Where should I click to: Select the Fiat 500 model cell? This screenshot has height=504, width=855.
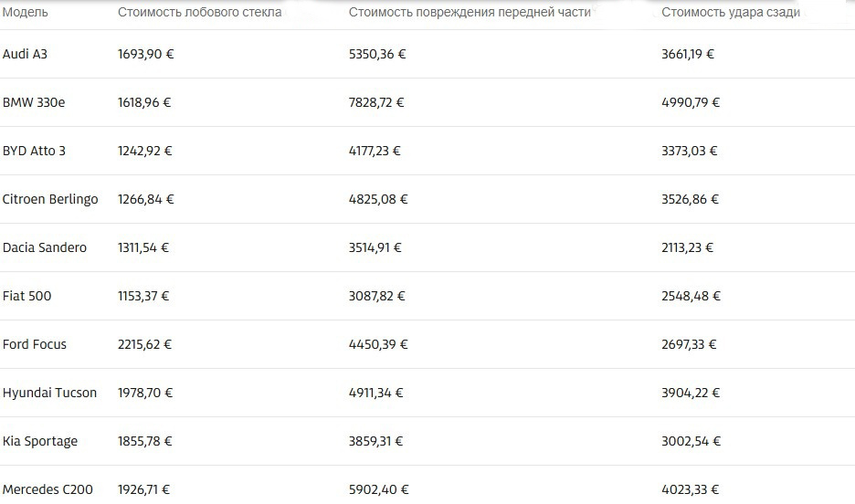(28, 296)
